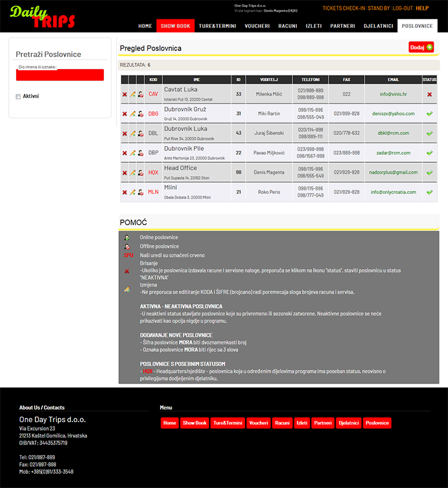Click footer Partneri button
Viewport: 448px width, 488px height.
(323, 423)
